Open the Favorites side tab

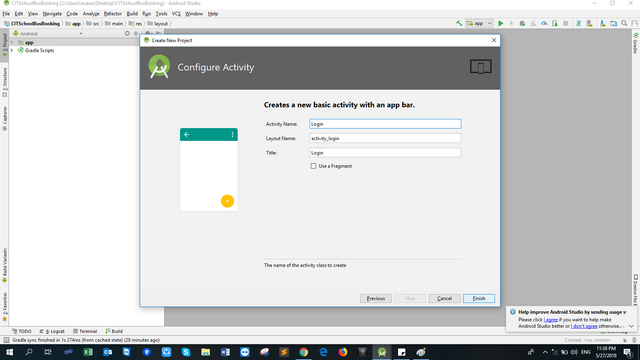tap(4, 307)
